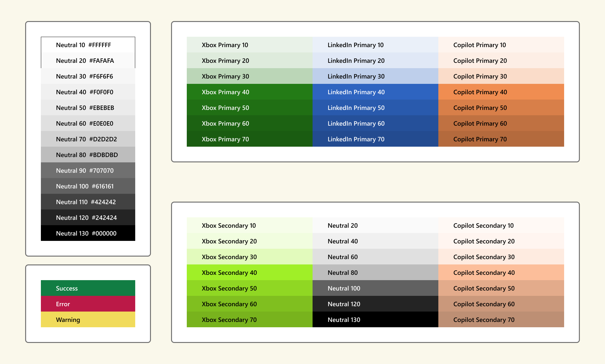This screenshot has width=605, height=364.
Task: Click the Neutral 10 #FFFFFF swatch
Action: click(88, 45)
